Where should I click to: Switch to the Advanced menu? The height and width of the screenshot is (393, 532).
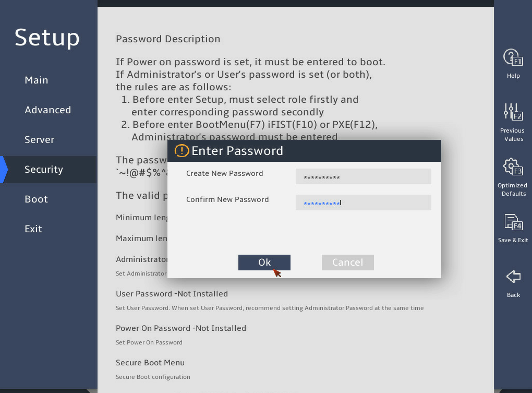[48, 110]
